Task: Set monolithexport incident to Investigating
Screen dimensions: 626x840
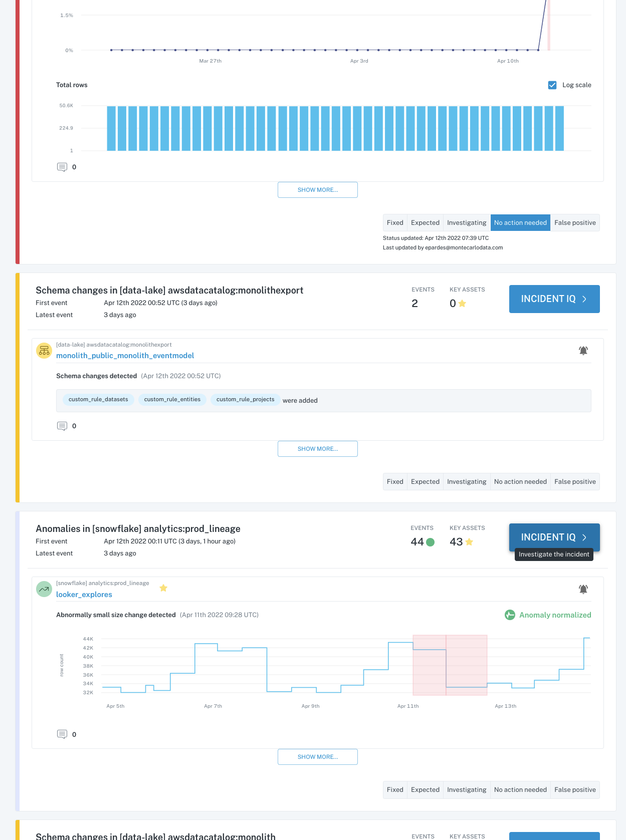Action: (467, 482)
